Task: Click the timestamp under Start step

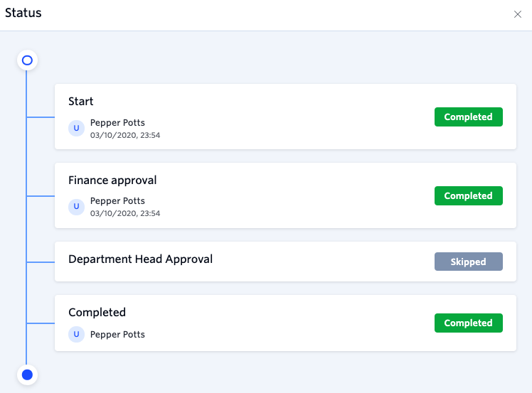Action: tap(125, 135)
